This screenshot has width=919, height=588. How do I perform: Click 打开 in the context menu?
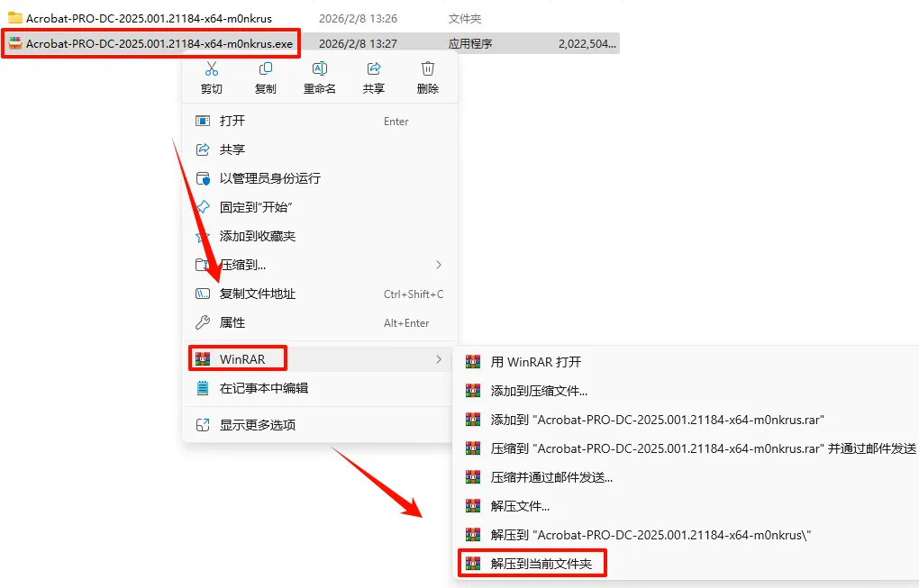pos(320,122)
